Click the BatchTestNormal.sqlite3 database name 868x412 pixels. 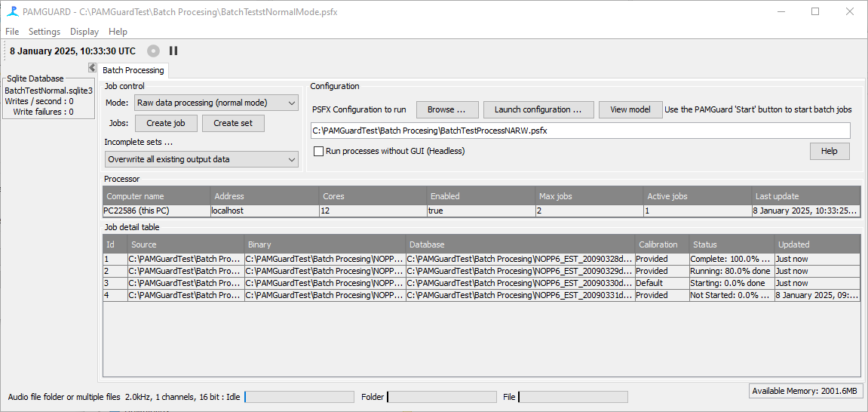pyautogui.click(x=49, y=91)
